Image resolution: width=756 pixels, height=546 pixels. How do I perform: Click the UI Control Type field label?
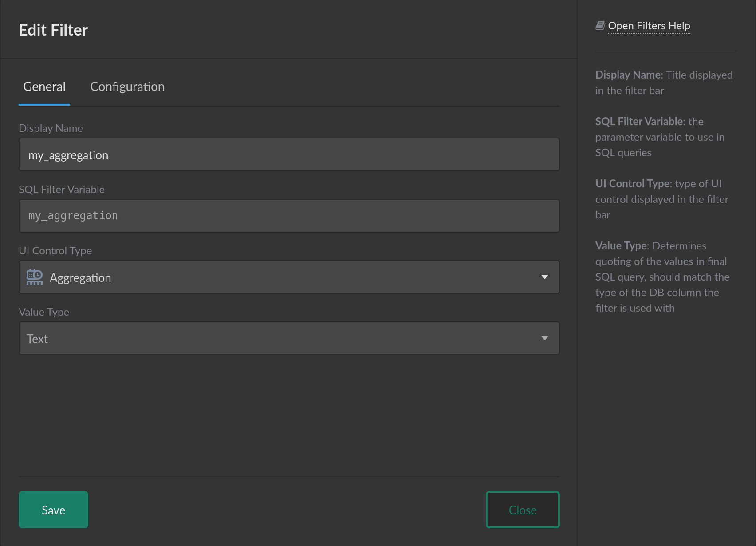55,251
